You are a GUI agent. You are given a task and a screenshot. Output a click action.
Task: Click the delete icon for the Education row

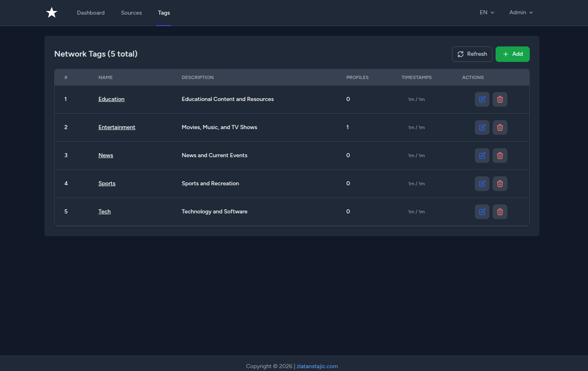(500, 99)
